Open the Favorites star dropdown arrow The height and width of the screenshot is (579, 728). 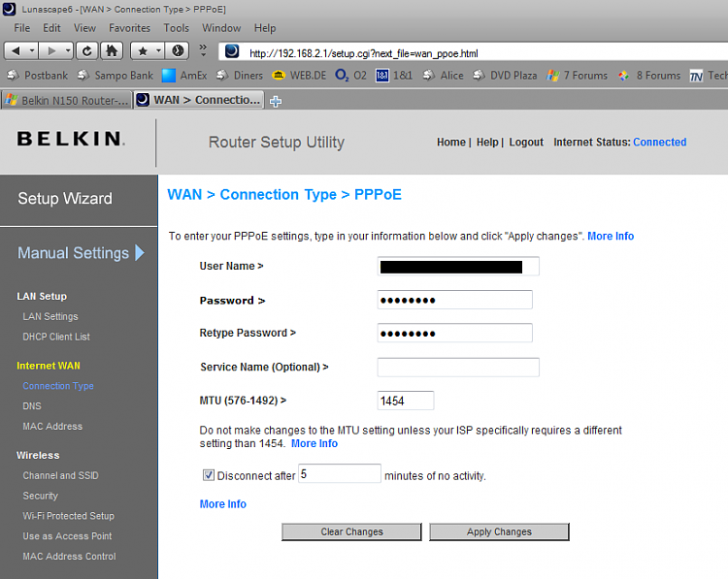click(x=159, y=50)
